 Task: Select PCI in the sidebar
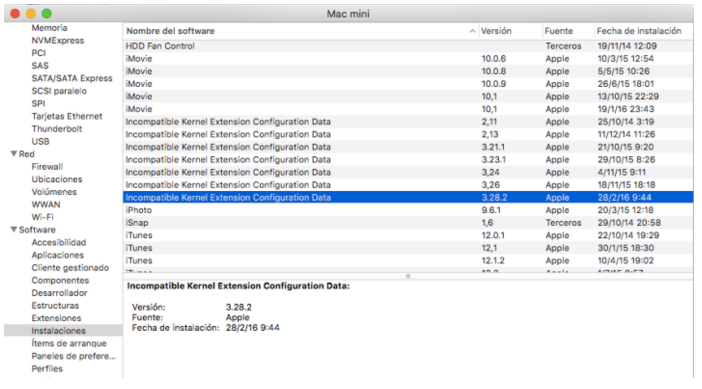tap(39, 53)
